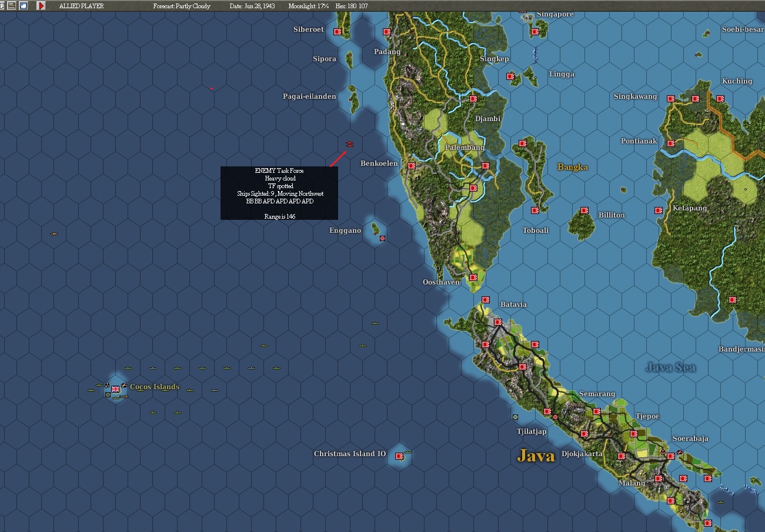Click the Heavy cloud line in tooltip
Screen dimensions: 765x532
click(279, 178)
